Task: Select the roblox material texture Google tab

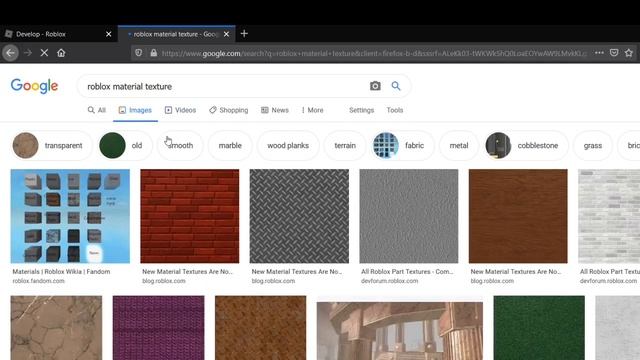Action: 177,34
